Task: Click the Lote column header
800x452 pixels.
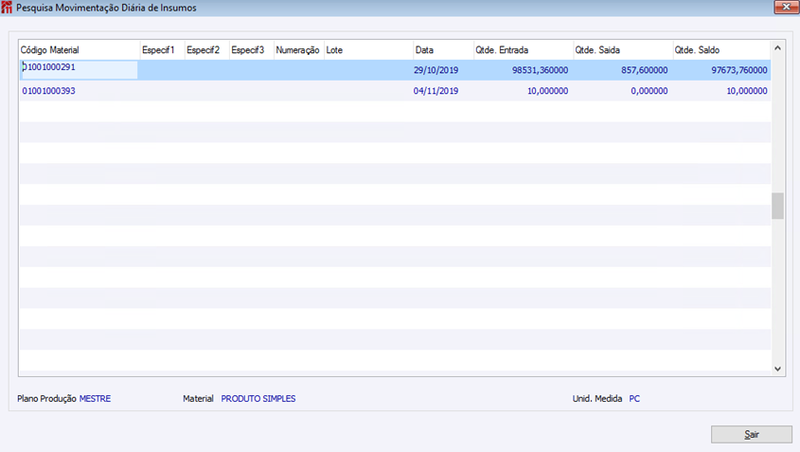Action: pos(368,50)
